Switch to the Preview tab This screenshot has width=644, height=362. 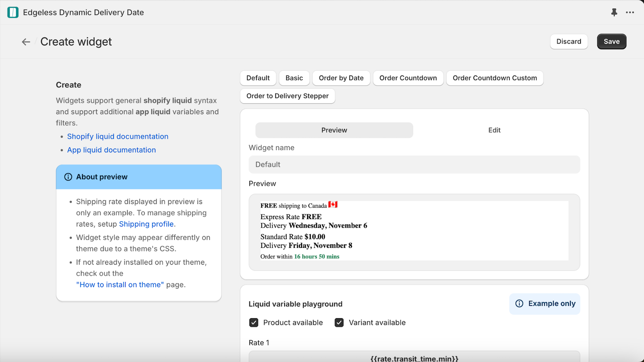pyautogui.click(x=334, y=130)
